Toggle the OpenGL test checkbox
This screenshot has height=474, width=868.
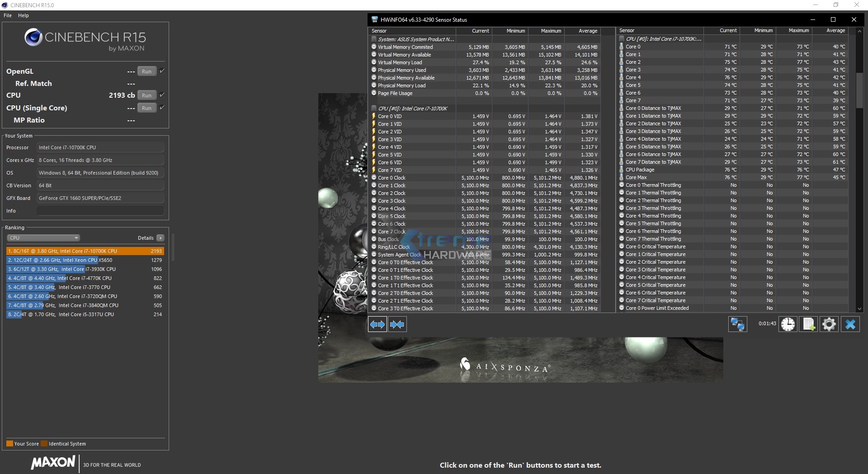point(162,71)
